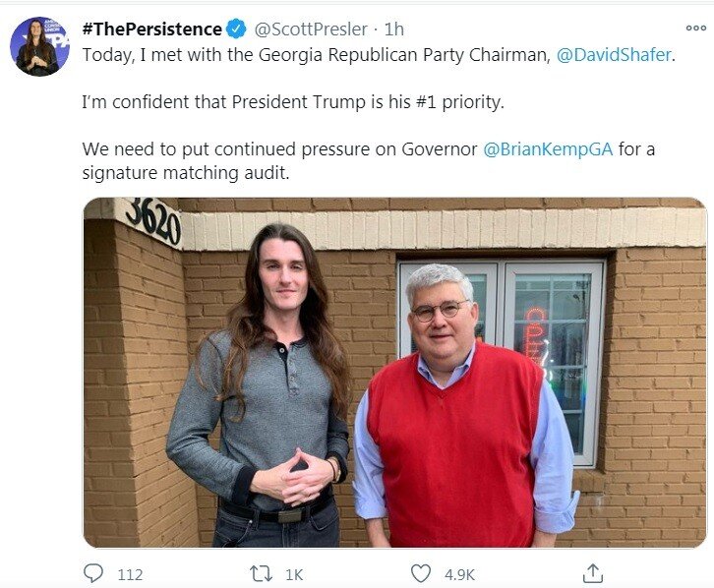714x588 pixels.
Task: Click the #ThePersistence display name
Action: tap(151, 29)
